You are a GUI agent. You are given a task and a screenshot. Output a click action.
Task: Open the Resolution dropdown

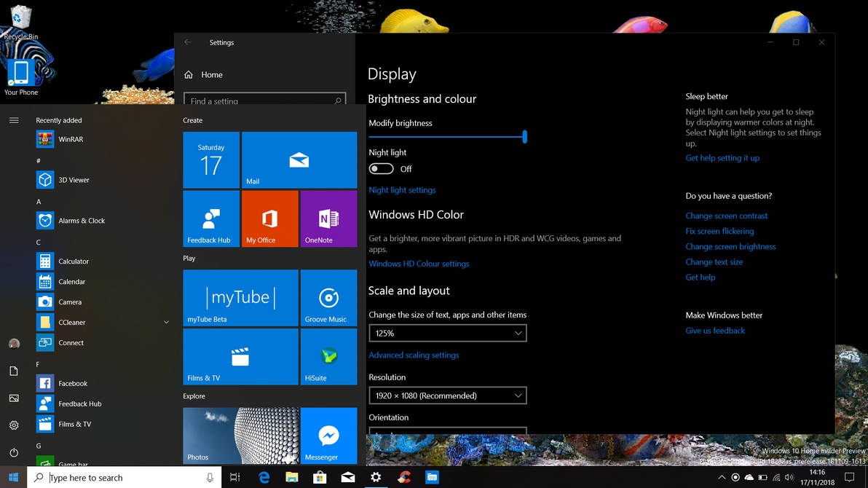click(x=447, y=395)
